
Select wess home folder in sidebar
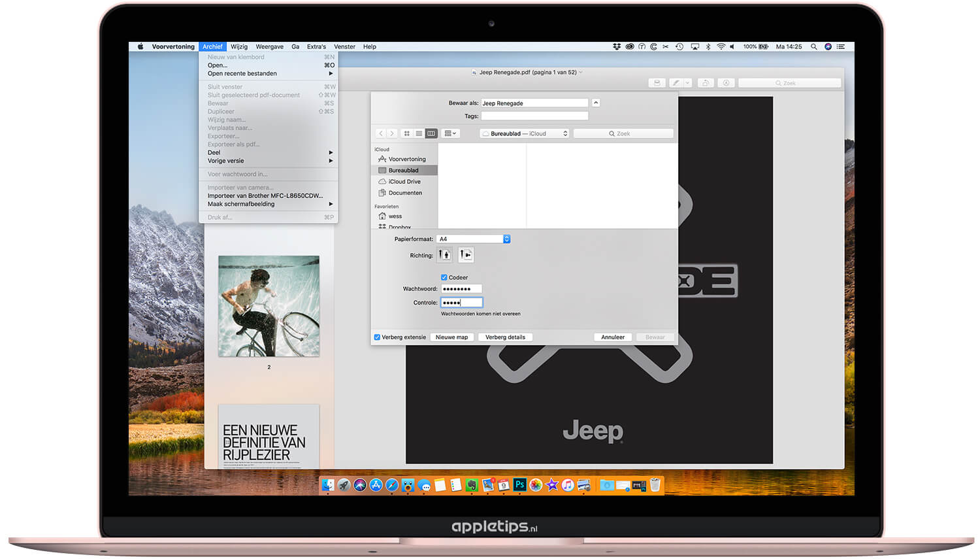[404, 216]
